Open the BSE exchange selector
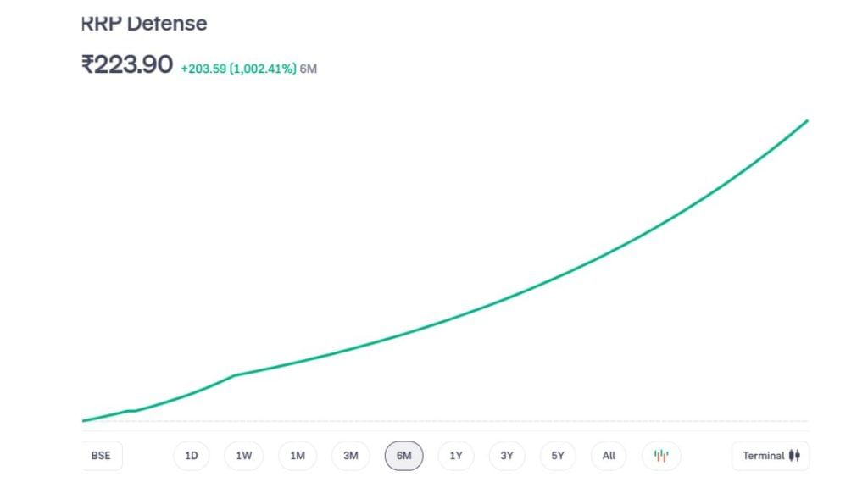The height and width of the screenshot is (488, 868). coord(102,455)
